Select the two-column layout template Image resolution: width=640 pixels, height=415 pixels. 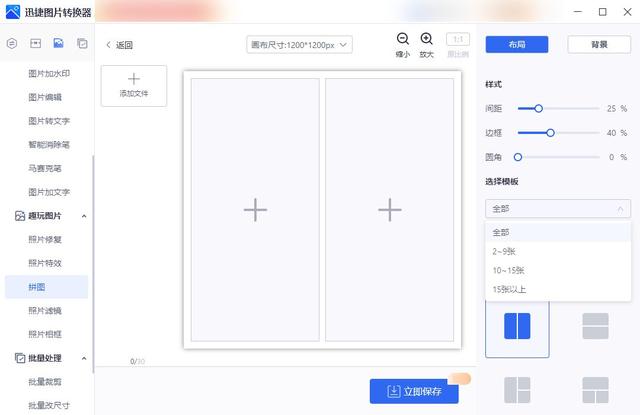tap(517, 326)
